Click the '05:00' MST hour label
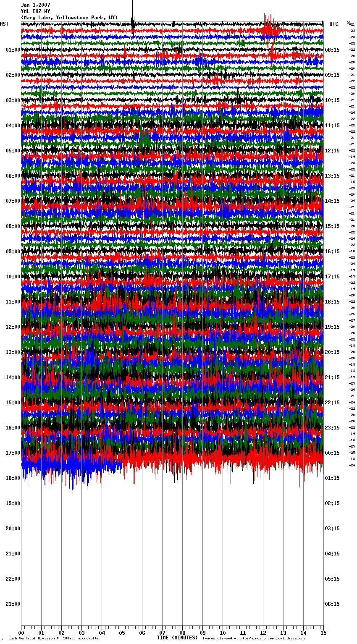 (x=13, y=151)
